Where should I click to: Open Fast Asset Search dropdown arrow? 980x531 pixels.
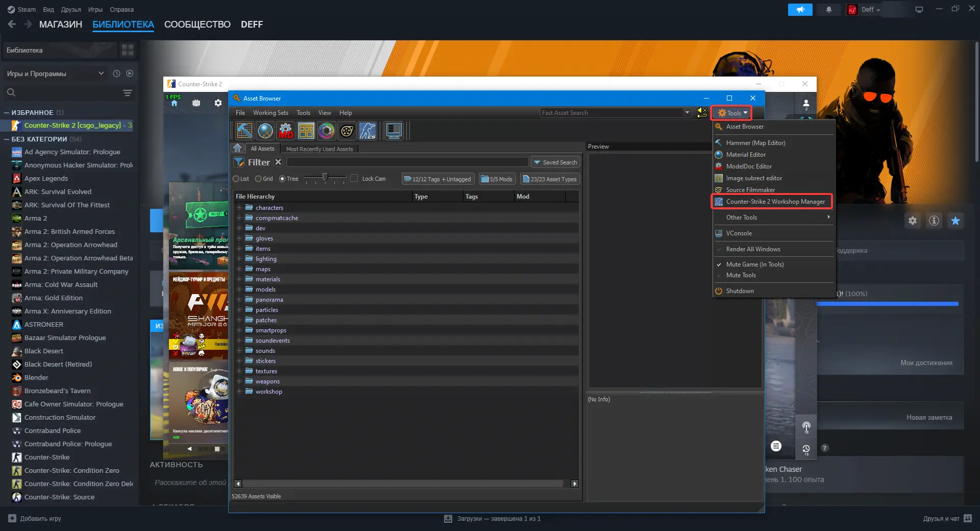pos(687,112)
